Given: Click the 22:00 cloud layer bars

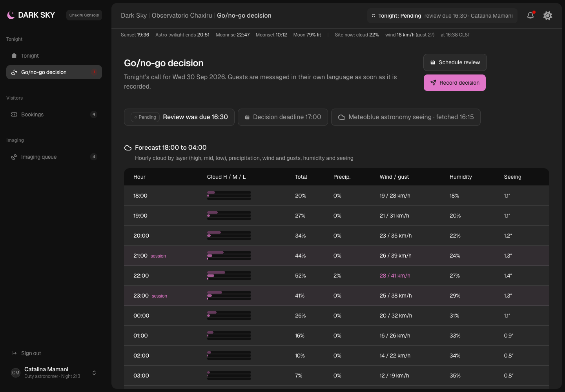Looking at the screenshot, I should [229, 276].
